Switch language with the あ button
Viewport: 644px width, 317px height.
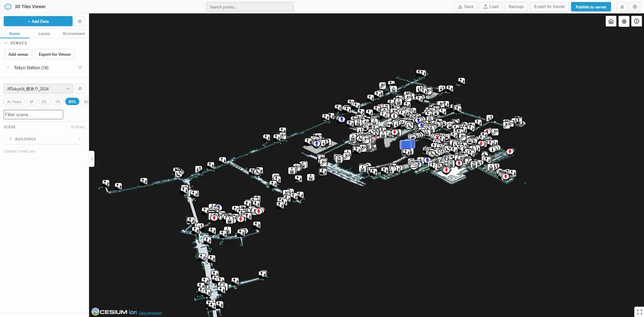tap(622, 7)
